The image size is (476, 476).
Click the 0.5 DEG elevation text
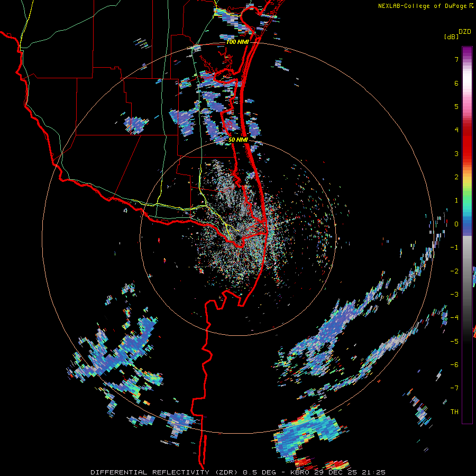[x=260, y=472]
